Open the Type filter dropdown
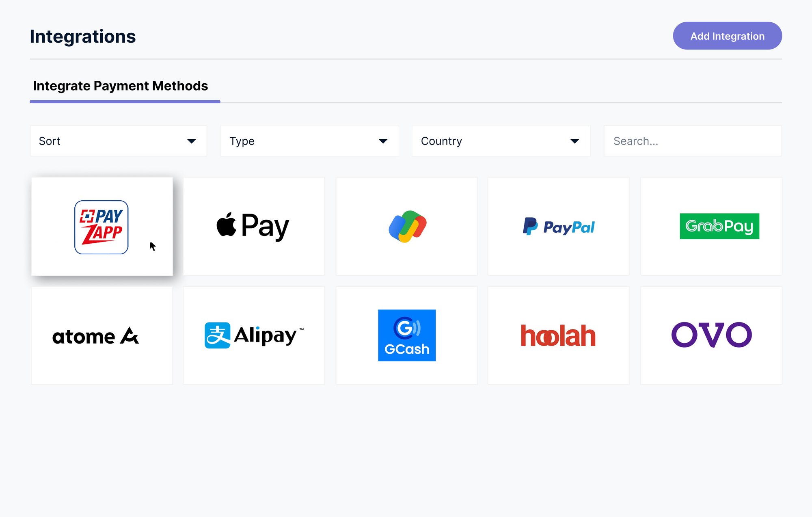The width and height of the screenshot is (812, 517). point(309,141)
